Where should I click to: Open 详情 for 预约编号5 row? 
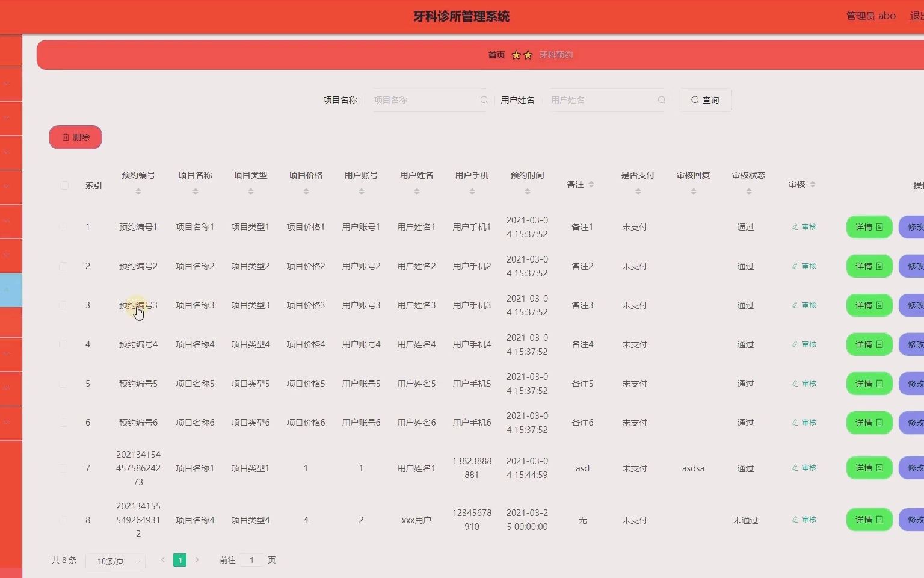pos(869,384)
